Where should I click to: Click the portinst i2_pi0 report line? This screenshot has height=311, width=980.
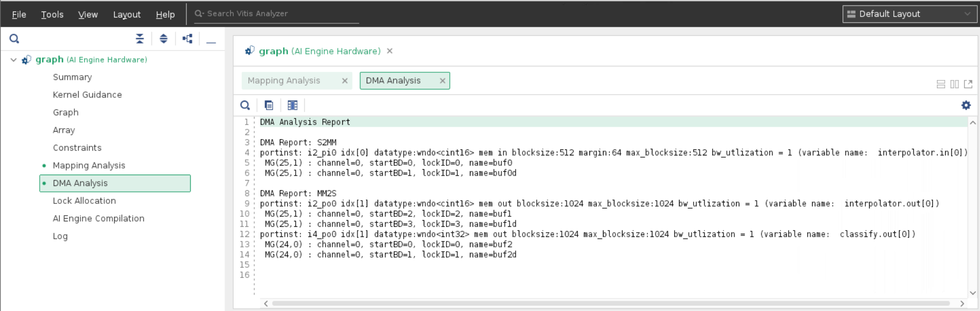point(613,153)
